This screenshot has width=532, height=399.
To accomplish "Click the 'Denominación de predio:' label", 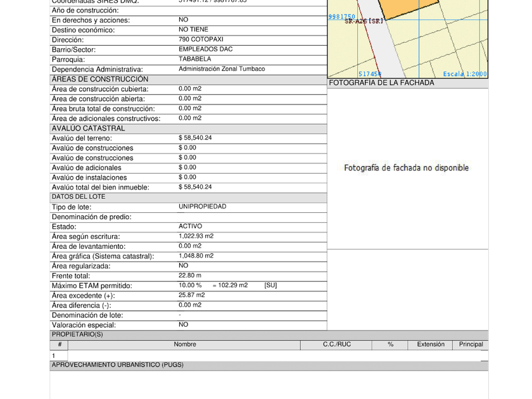I will click(x=92, y=217).
